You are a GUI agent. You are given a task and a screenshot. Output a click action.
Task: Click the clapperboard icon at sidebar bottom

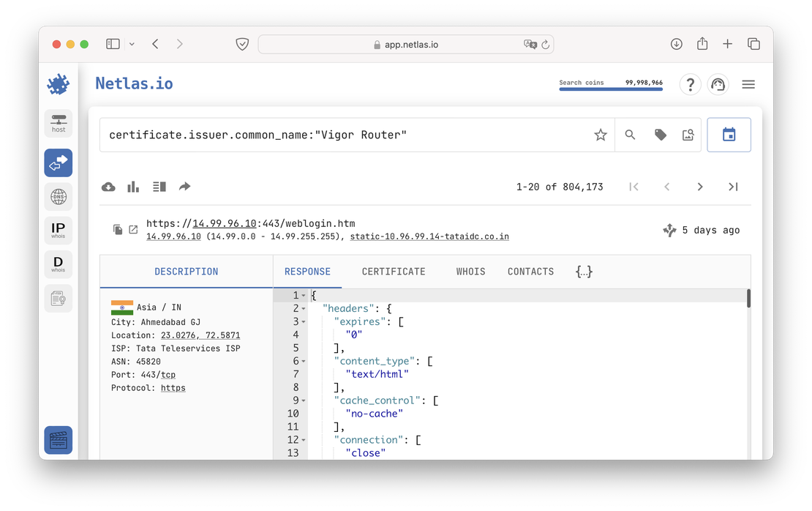tap(58, 440)
